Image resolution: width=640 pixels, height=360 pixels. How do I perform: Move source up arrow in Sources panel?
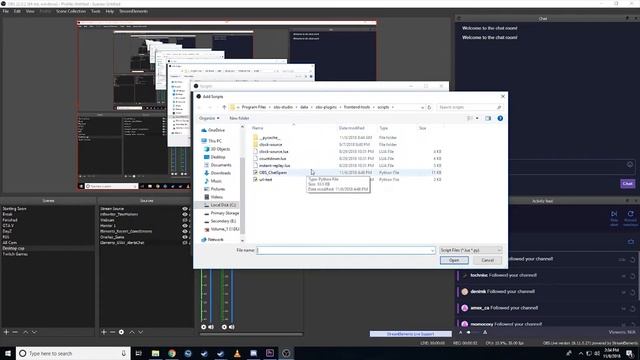tap(132, 332)
